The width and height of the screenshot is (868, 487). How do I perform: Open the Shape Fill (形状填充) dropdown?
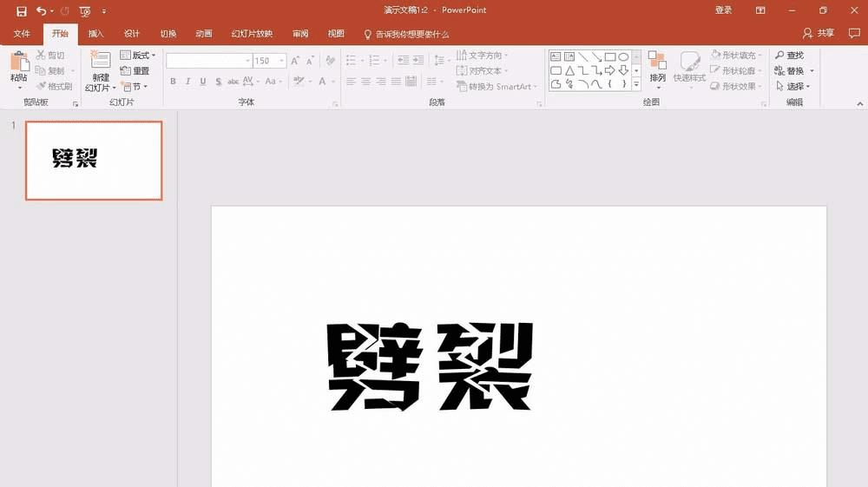tap(736, 55)
